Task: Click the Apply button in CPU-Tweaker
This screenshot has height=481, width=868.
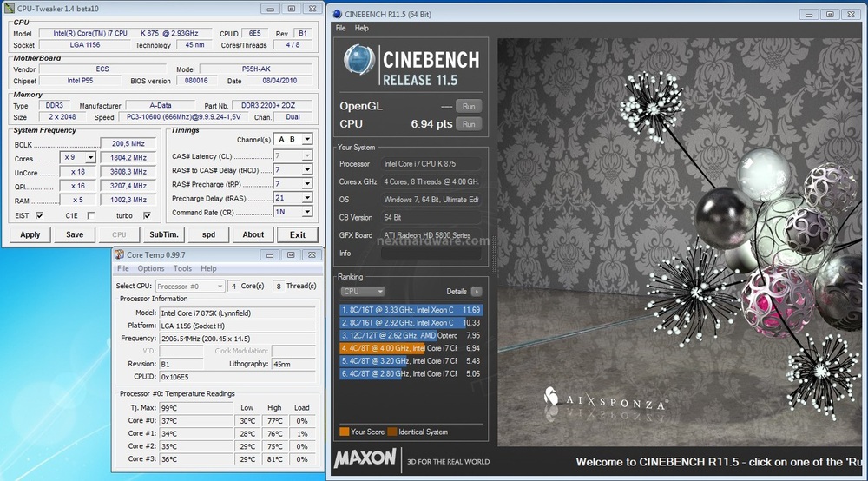Action: pos(30,234)
